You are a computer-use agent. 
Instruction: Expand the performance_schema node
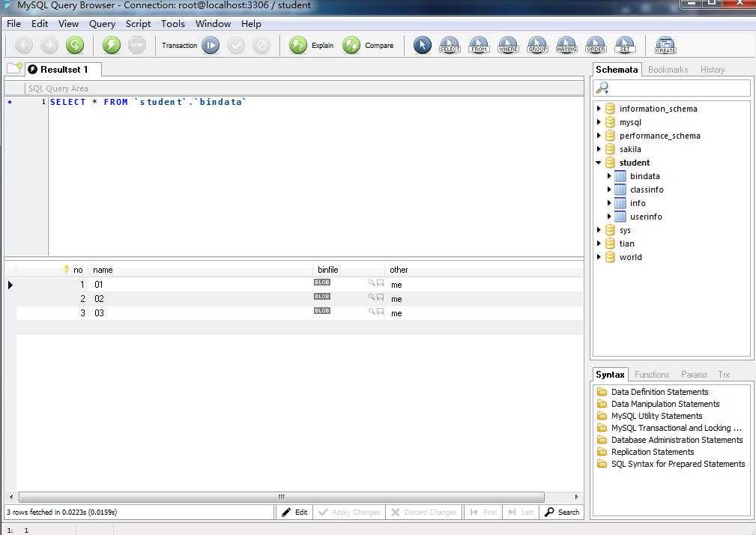tap(599, 136)
